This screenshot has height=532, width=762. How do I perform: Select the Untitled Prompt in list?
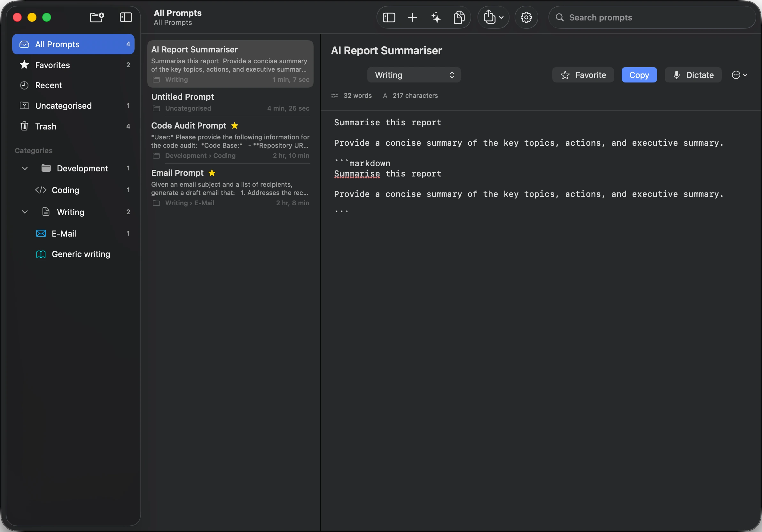click(230, 102)
